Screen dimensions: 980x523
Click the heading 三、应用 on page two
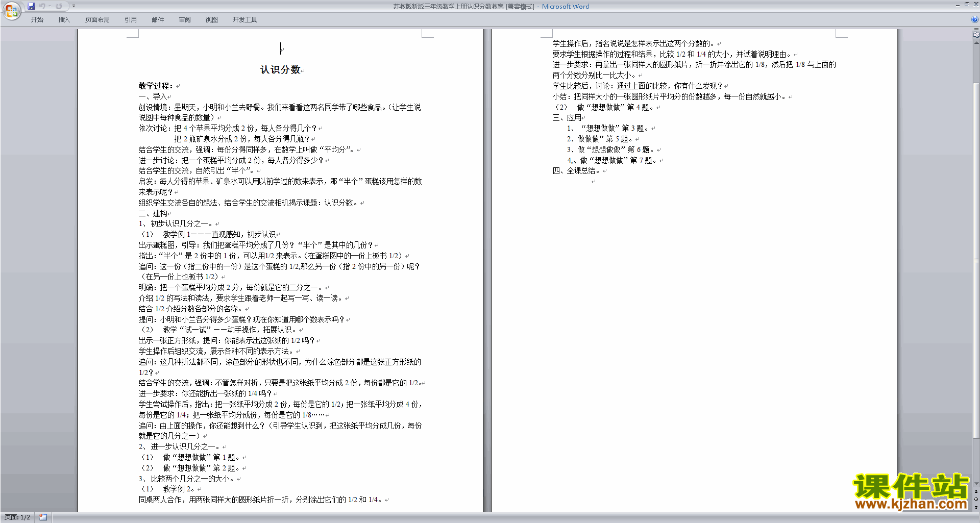pyautogui.click(x=567, y=117)
